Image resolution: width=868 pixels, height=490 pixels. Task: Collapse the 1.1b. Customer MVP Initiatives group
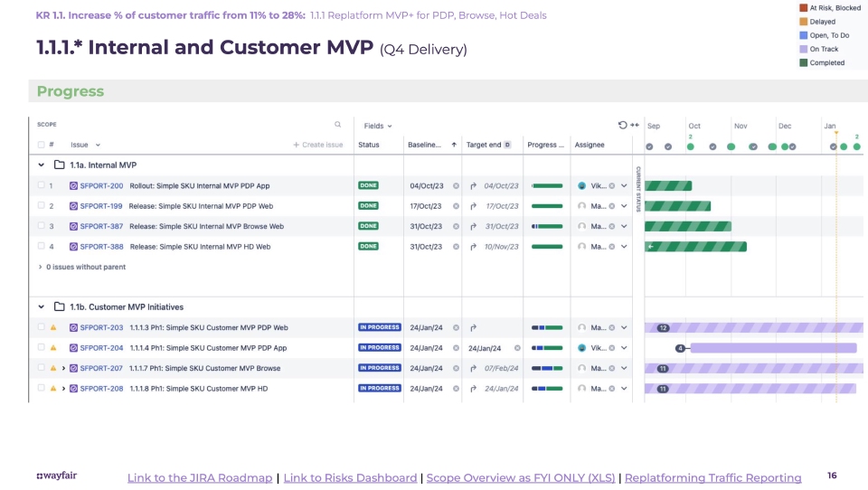(x=41, y=306)
